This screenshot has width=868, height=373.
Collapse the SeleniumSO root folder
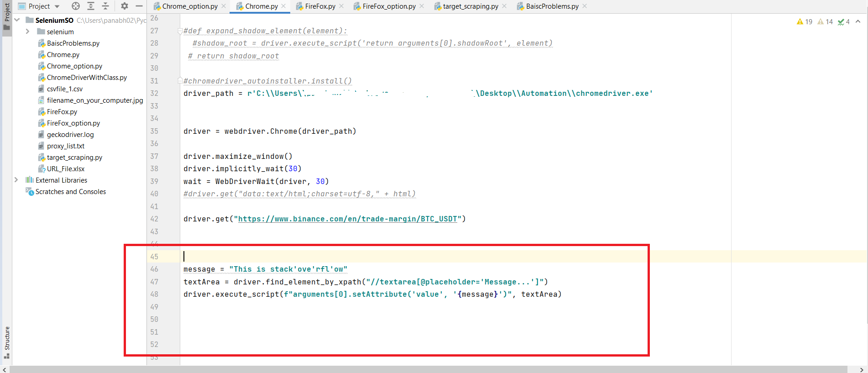click(x=17, y=20)
